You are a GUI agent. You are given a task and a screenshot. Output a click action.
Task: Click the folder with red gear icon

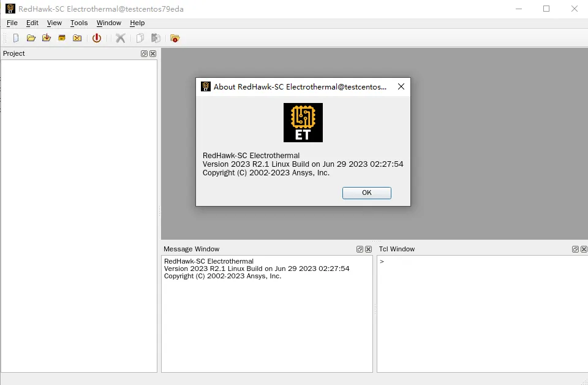point(175,38)
